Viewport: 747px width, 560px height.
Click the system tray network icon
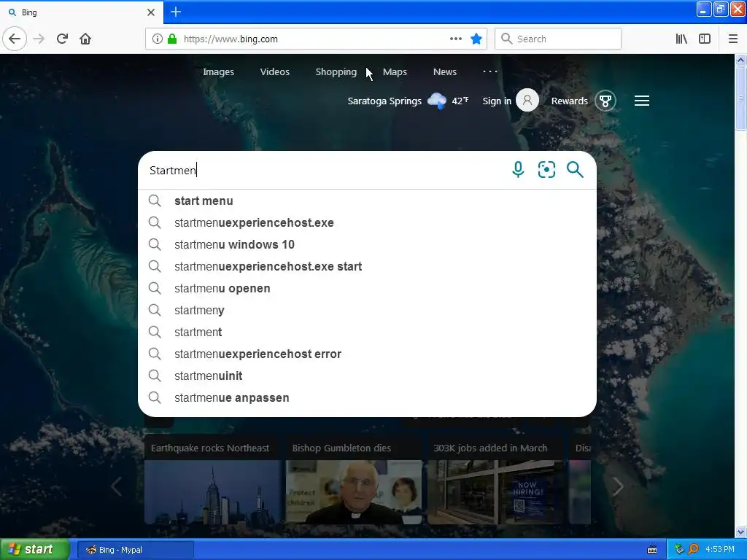point(679,549)
